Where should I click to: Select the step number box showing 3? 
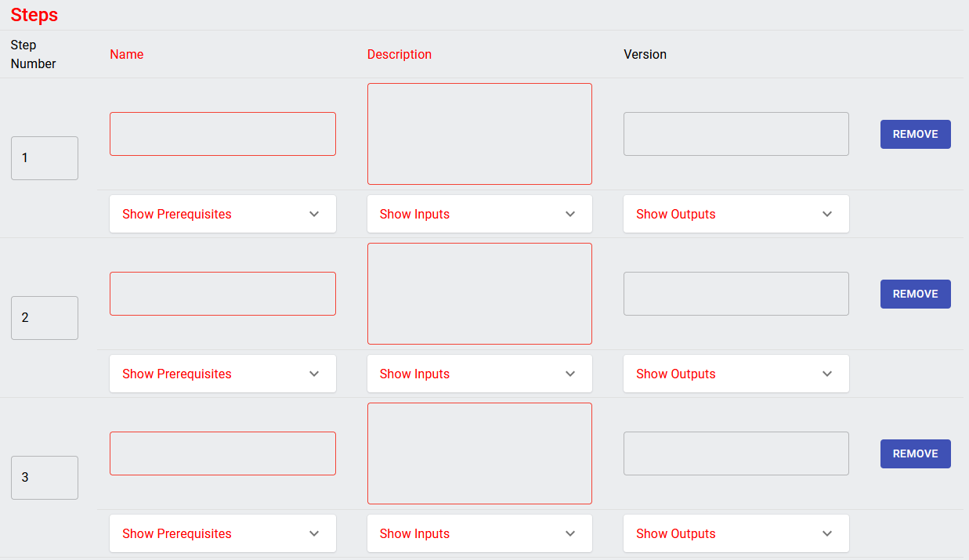44,477
